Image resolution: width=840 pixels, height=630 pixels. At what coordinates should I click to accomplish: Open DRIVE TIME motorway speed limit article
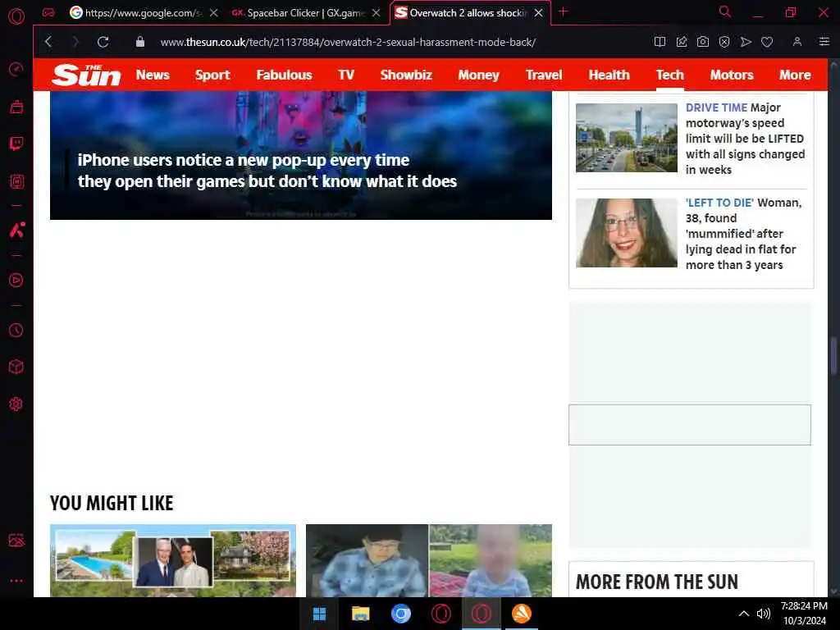tap(745, 138)
